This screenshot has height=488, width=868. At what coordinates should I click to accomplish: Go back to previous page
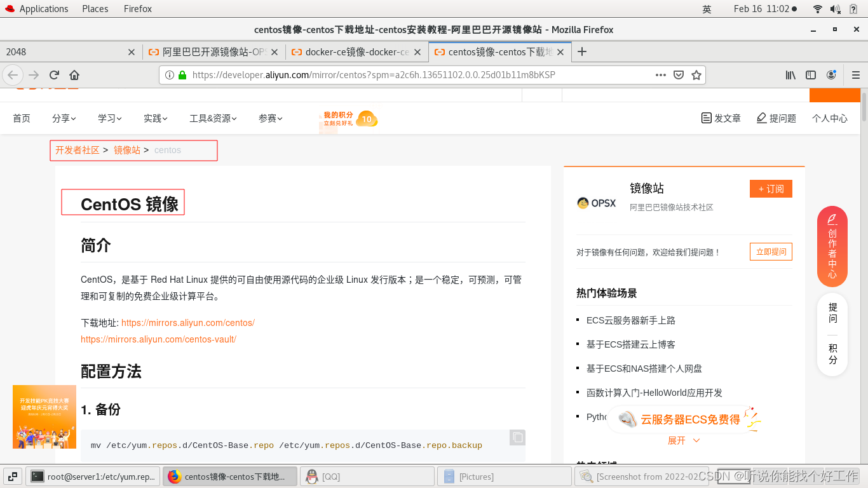pyautogui.click(x=12, y=75)
